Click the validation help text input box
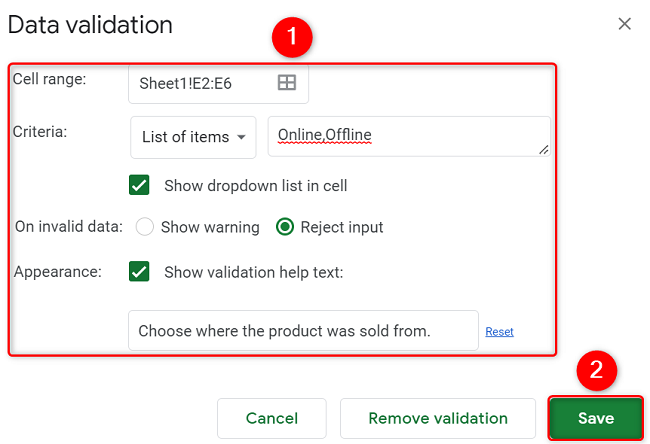The width and height of the screenshot is (650, 444). coord(303,330)
